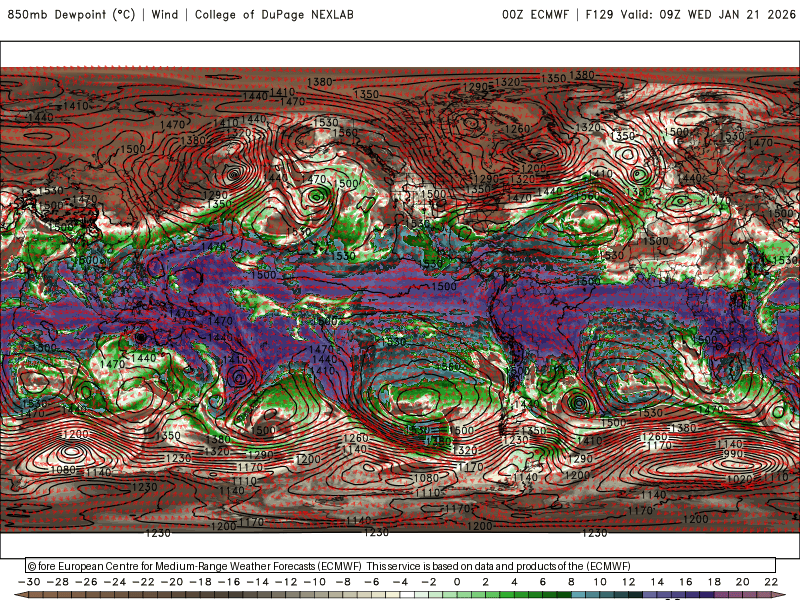Click the '-8' value on the color scale
The image size is (800, 600).
click(x=343, y=582)
